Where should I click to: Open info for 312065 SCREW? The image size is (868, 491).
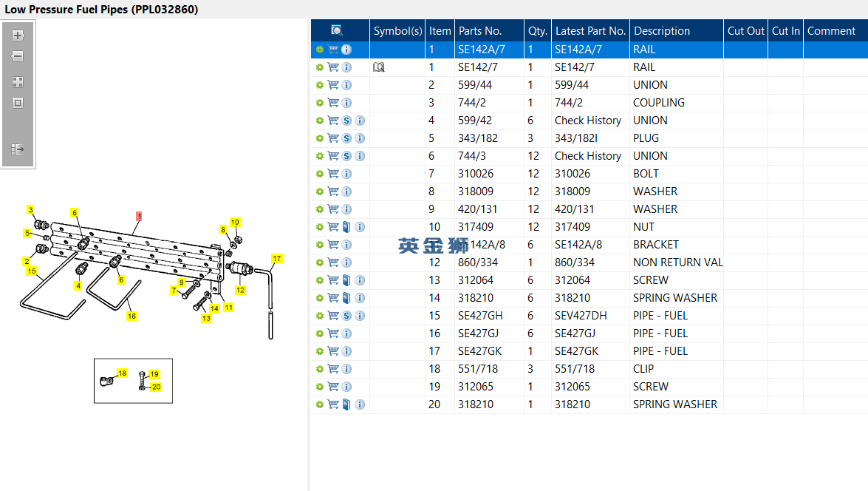[x=346, y=386]
